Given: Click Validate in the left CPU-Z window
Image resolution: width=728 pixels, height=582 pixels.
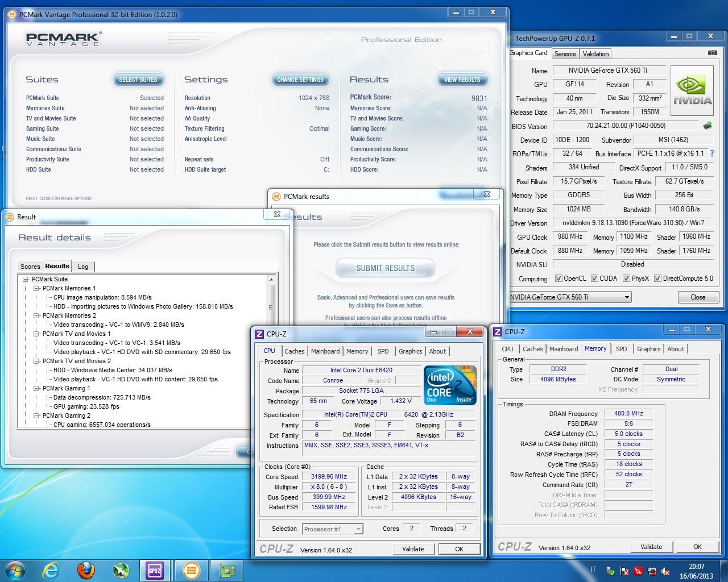Looking at the screenshot, I should [x=413, y=549].
